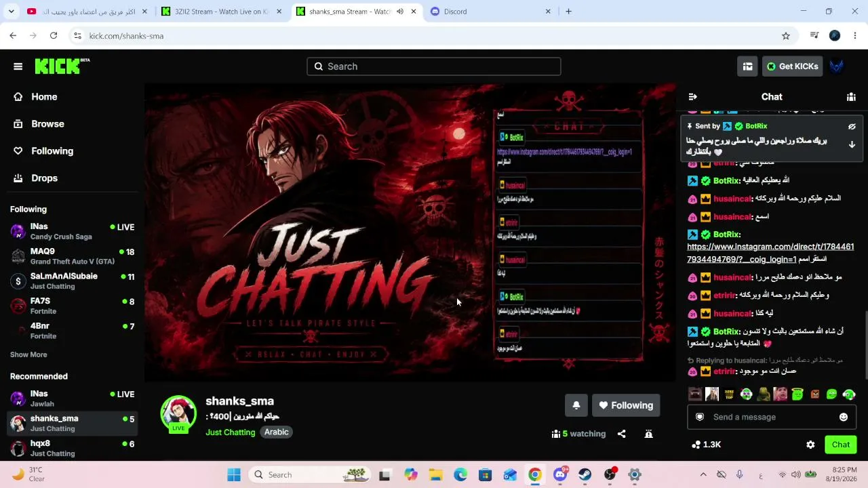Switch to the 3ZII2 Stream tab
This screenshot has height=488, width=868.
click(221, 12)
